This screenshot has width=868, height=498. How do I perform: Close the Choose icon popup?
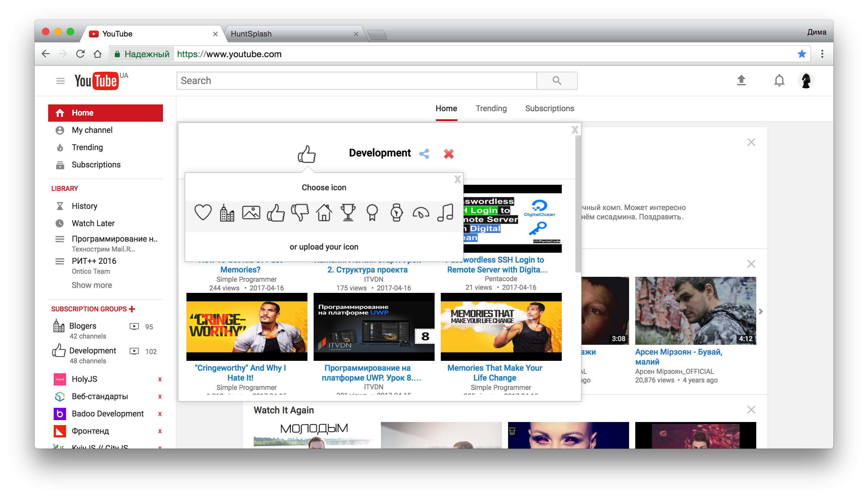(457, 179)
